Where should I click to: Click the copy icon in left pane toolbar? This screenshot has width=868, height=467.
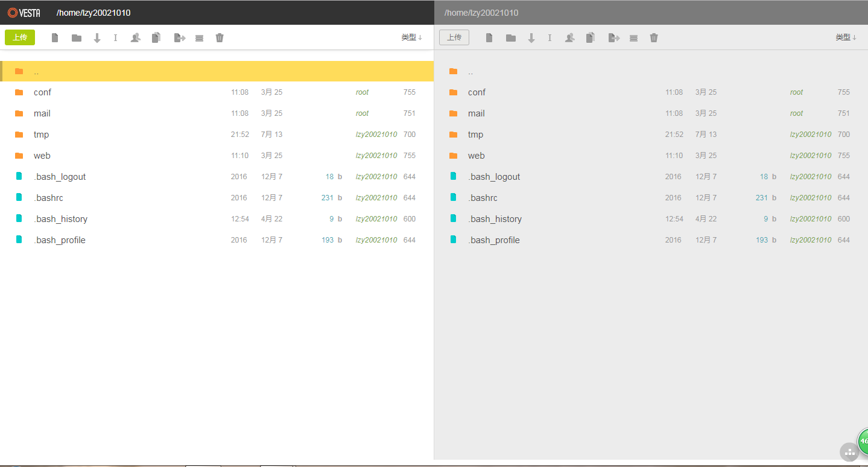[x=156, y=37]
